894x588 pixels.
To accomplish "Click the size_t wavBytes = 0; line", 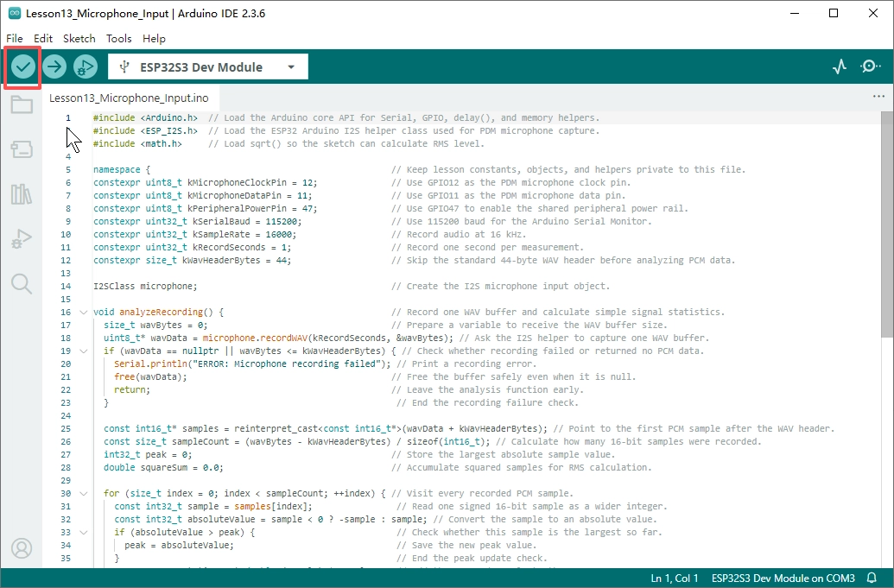I will 155,325.
